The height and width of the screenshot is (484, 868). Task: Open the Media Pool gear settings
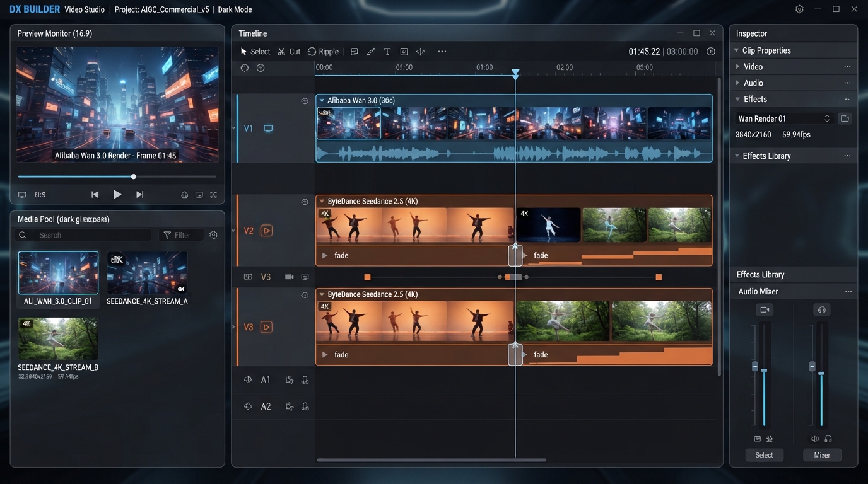(213, 235)
